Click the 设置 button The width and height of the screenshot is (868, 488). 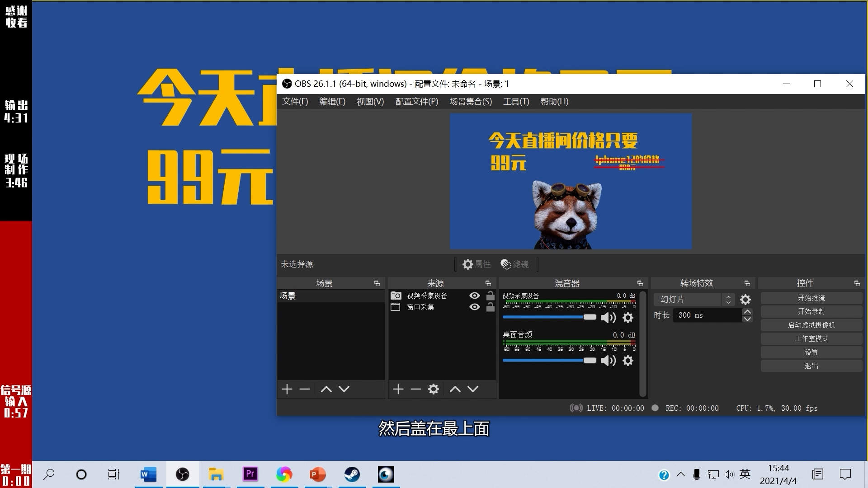pos(811,352)
